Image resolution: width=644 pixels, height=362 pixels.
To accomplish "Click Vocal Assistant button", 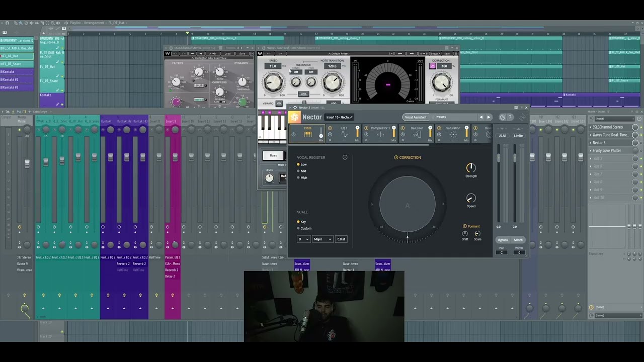I will (x=416, y=117).
